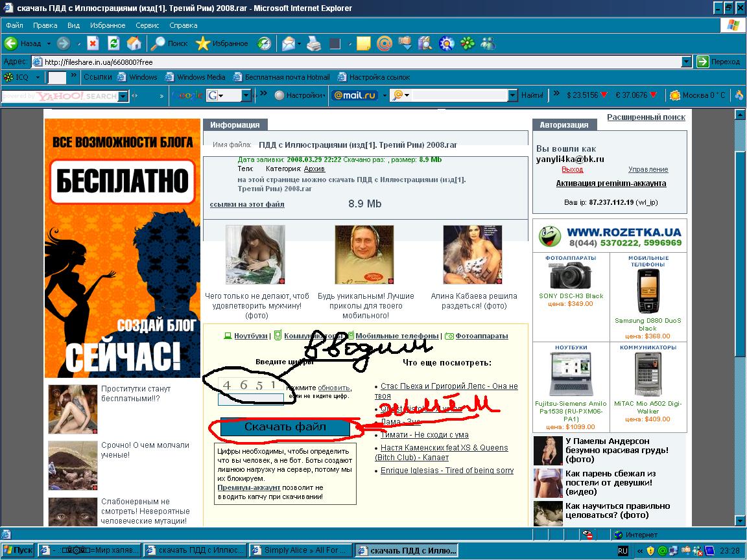Expand the chevron next to ICQ input
This screenshot has width=747, height=560.
tap(74, 75)
